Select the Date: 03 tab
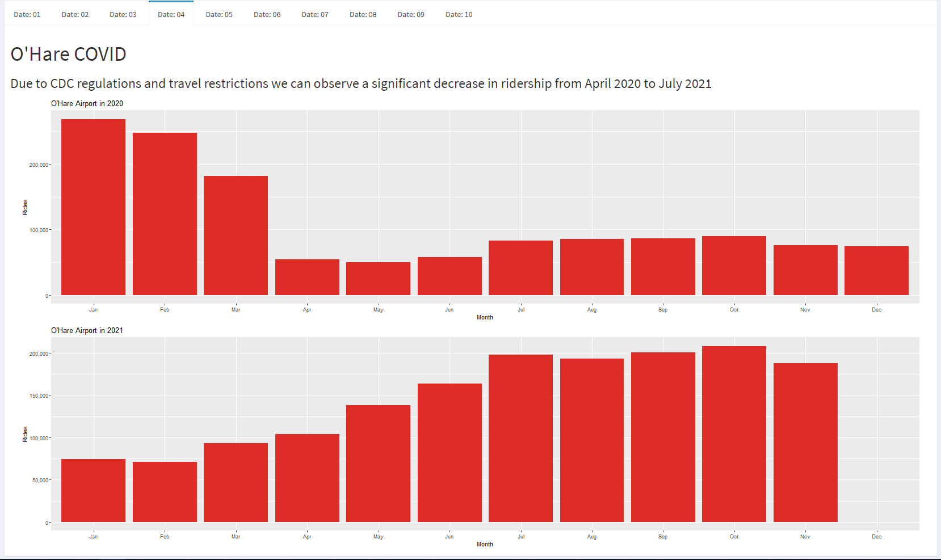The width and height of the screenshot is (941, 560). [x=123, y=14]
